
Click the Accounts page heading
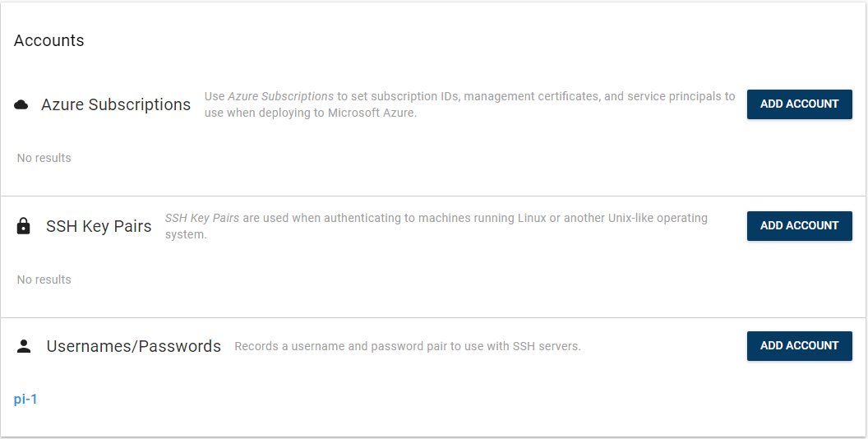click(49, 40)
